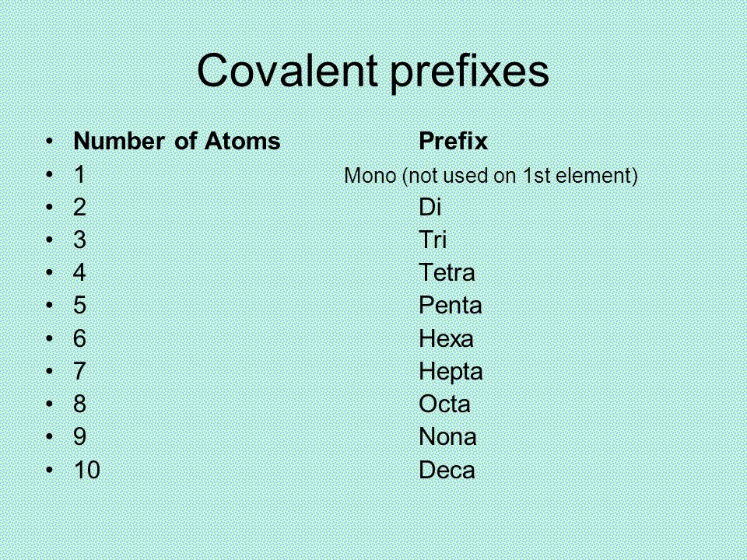The image size is (747, 560).
Task: Select the number 9 in atoms column
Action: coord(79,436)
